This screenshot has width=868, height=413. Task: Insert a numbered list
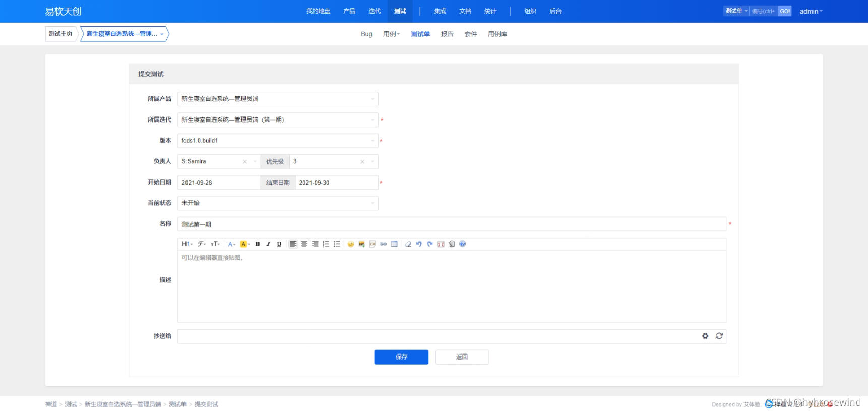tap(326, 244)
